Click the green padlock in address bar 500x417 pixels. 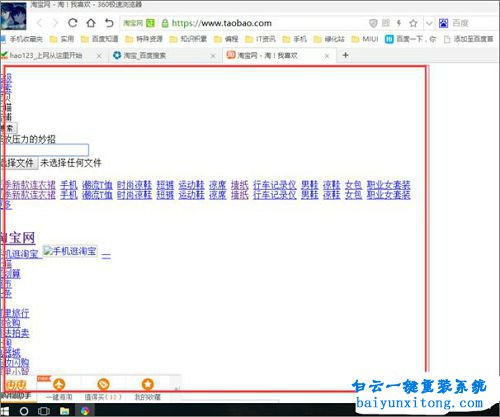click(x=165, y=23)
